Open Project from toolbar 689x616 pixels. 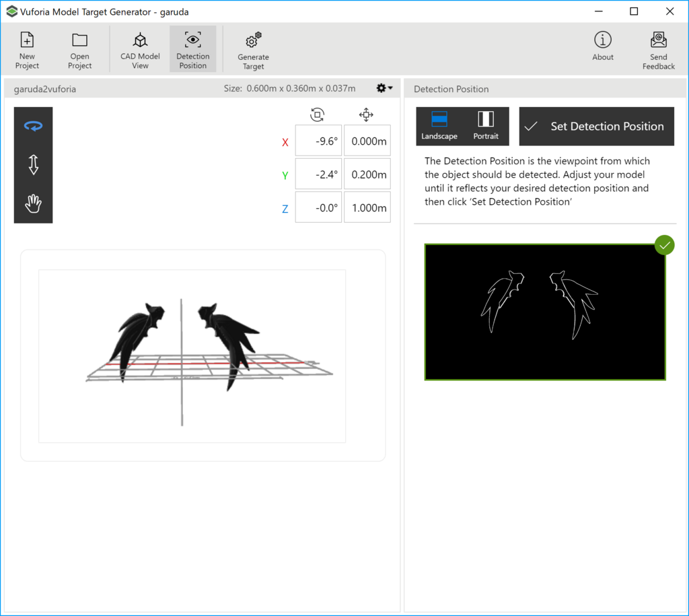[x=79, y=50]
